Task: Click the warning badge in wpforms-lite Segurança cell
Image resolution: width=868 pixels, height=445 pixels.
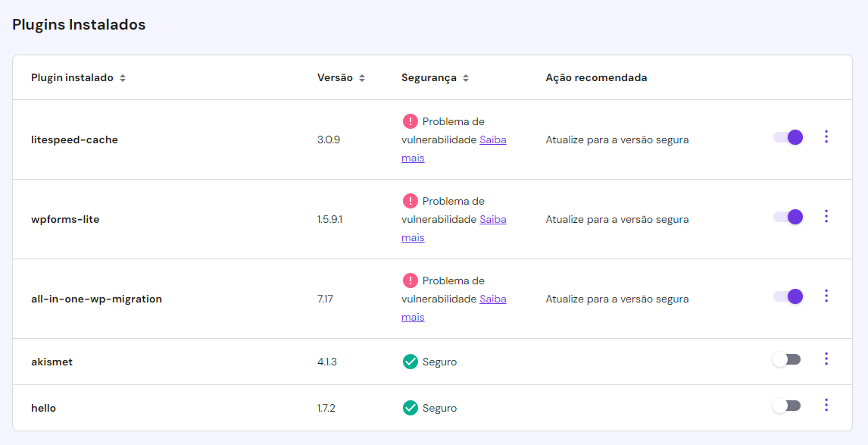Action: [x=409, y=201]
